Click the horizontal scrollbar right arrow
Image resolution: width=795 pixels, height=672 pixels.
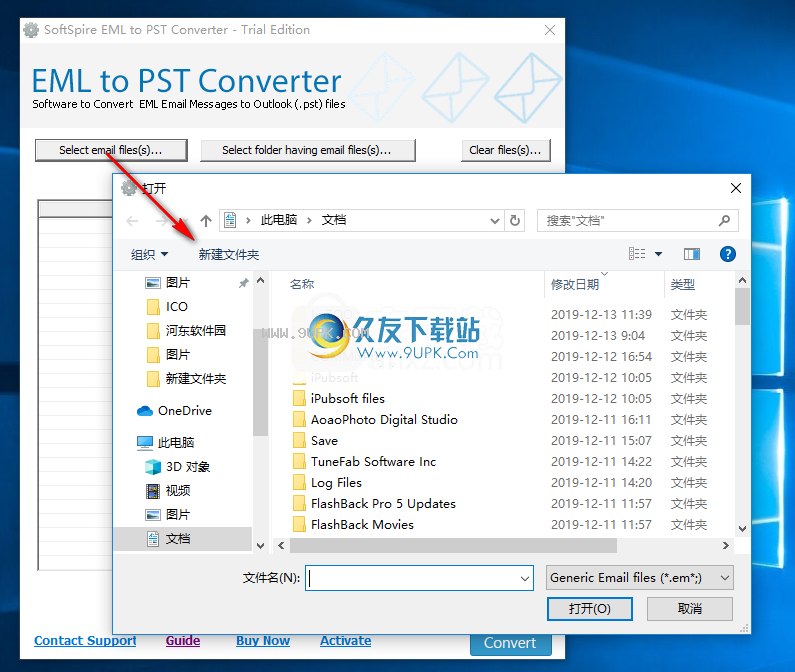coord(726,545)
